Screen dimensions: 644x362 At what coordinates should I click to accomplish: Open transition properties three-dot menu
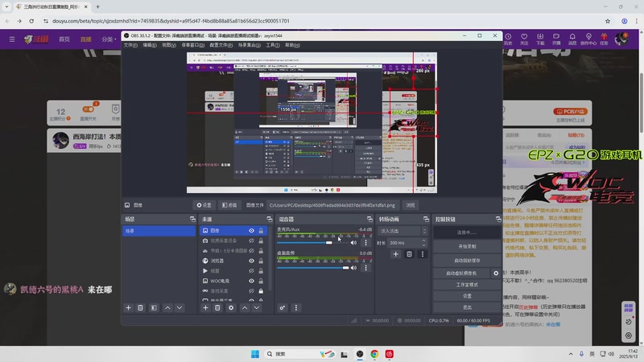(x=422, y=254)
